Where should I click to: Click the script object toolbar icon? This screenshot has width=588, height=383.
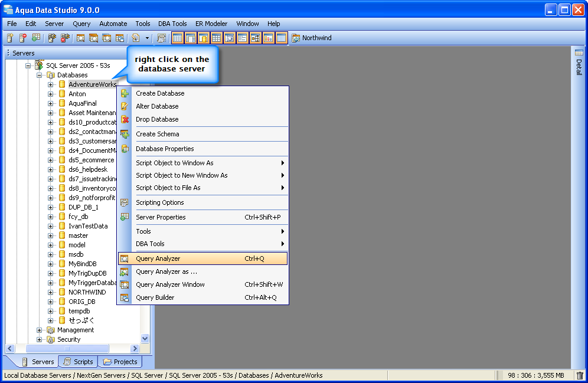coord(136,38)
